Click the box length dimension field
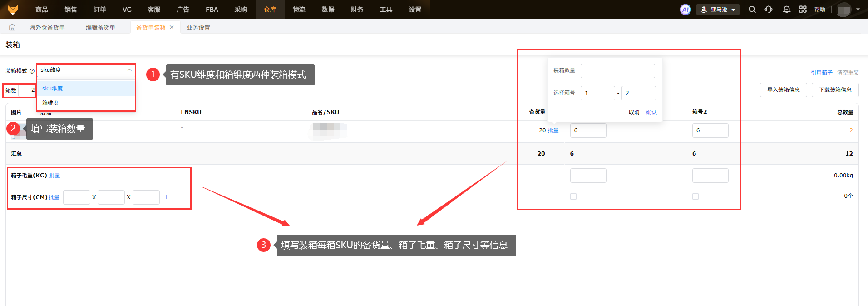868x306 pixels. (77, 197)
